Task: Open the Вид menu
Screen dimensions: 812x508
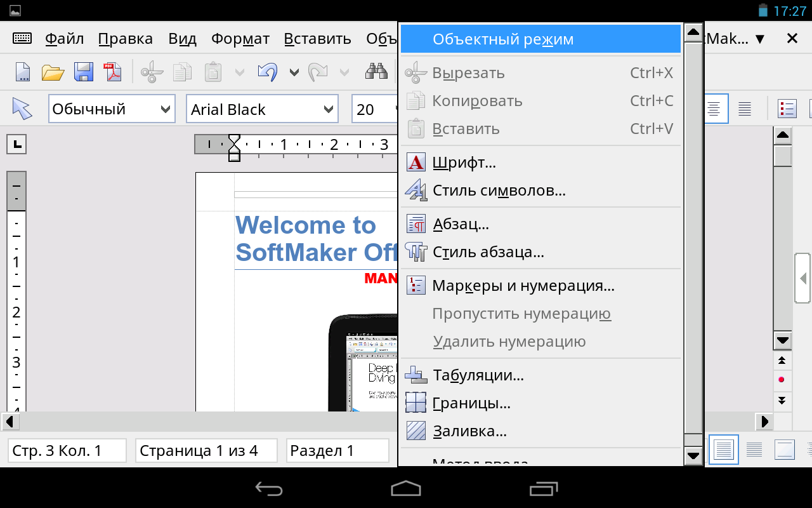Action: [x=182, y=39]
